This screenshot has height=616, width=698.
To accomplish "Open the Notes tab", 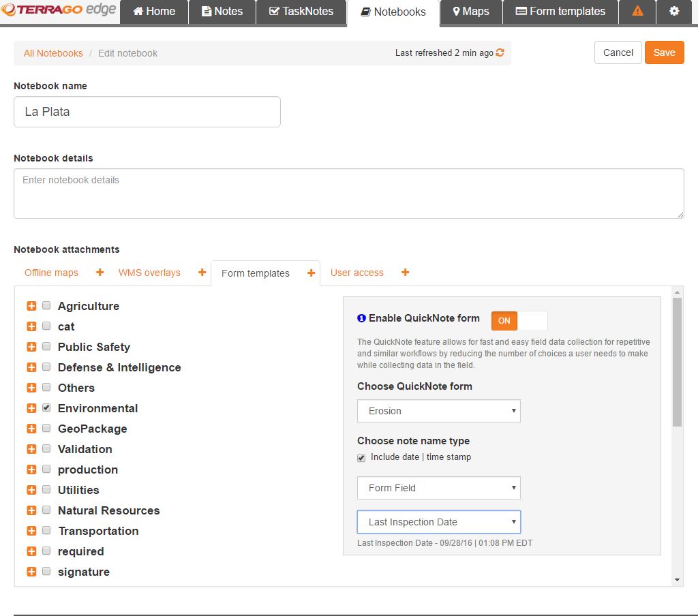I will [222, 11].
